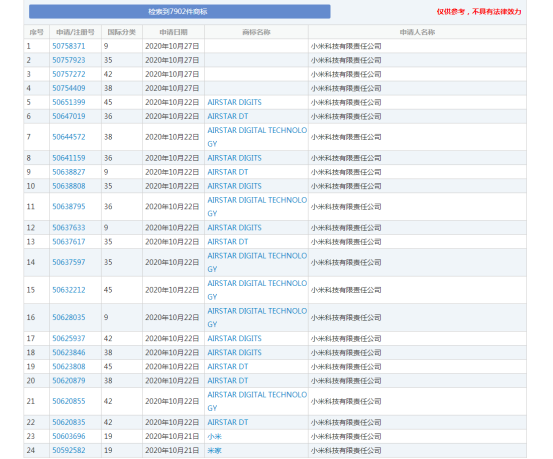Click the 序号 column header
The image size is (553, 459).
tap(36, 32)
